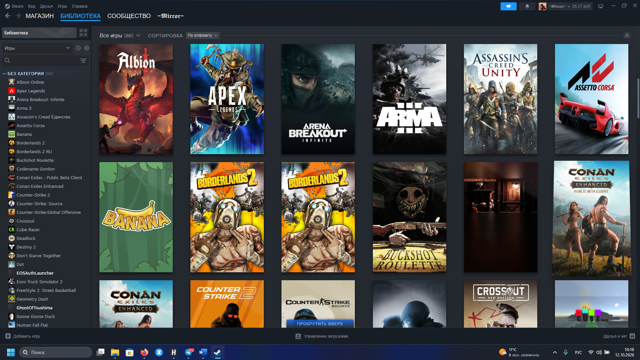Screen dimensions: 640x360
Task: Open File Explorer from the taskbar
Action: [x=115, y=352]
